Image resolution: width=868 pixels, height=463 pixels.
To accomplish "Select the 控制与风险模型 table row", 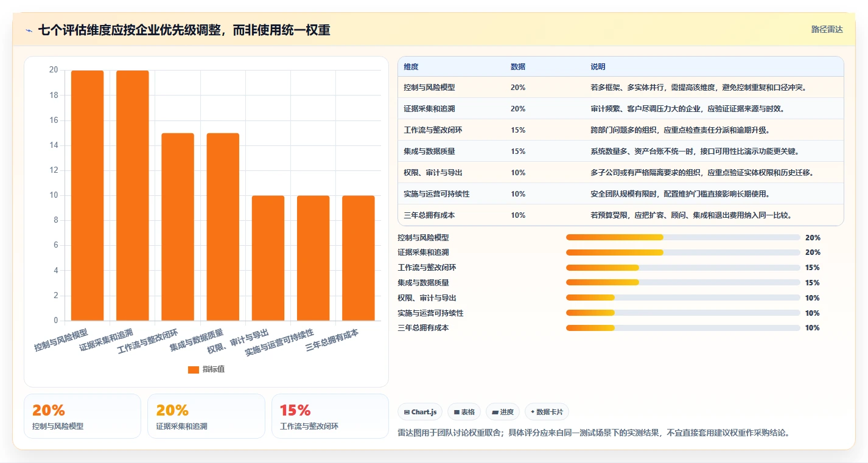I will coord(620,88).
